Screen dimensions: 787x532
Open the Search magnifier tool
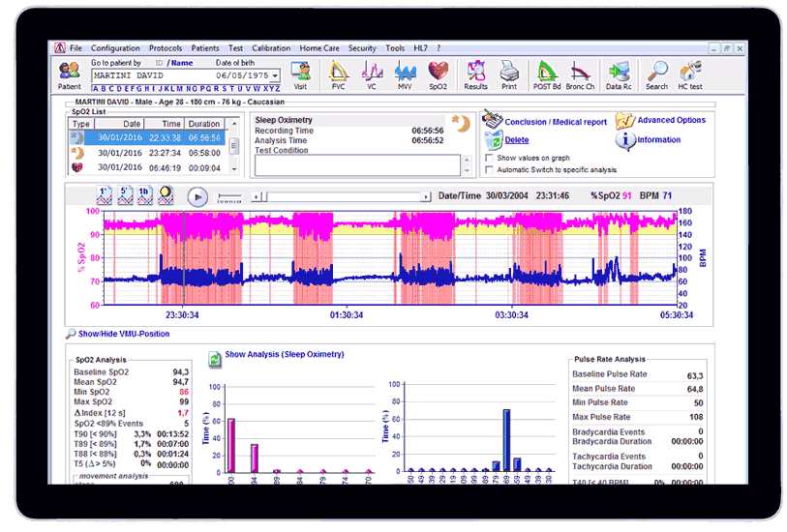click(x=656, y=75)
